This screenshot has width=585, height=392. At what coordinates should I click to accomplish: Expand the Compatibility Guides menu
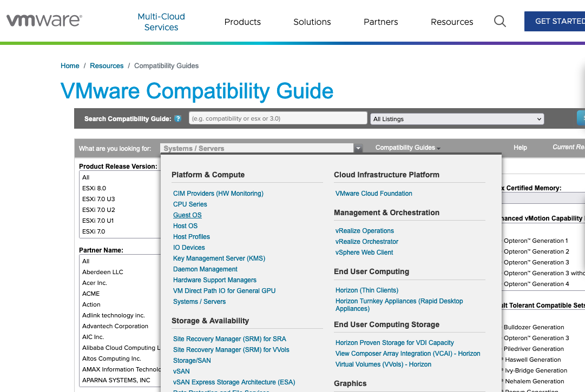click(x=408, y=148)
